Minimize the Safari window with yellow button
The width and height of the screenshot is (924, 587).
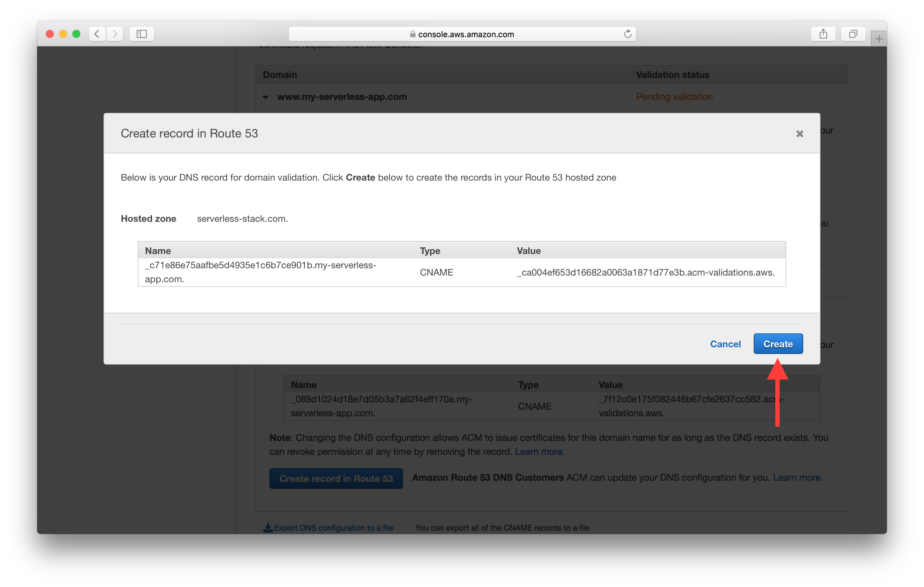[63, 34]
